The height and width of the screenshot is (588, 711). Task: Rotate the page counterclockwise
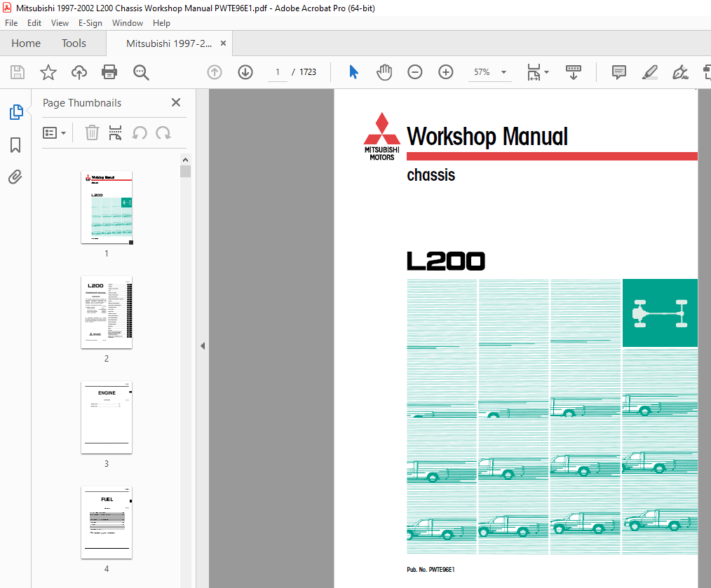click(140, 133)
